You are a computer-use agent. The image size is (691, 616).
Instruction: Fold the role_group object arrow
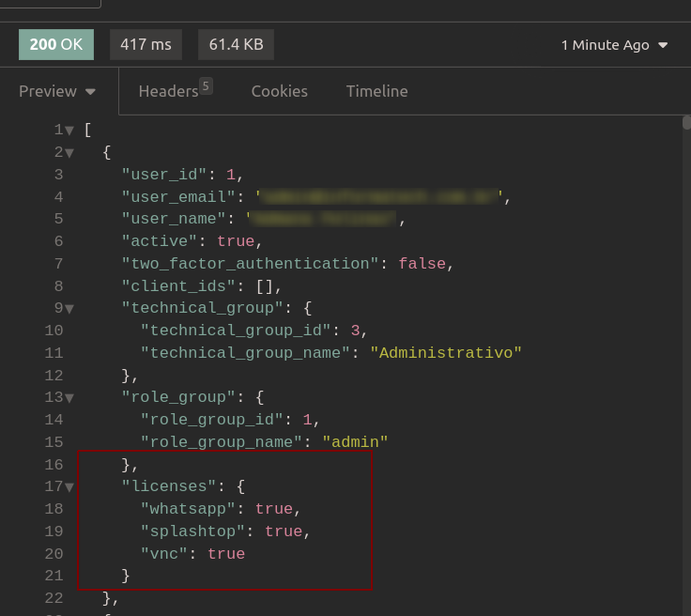coord(69,398)
